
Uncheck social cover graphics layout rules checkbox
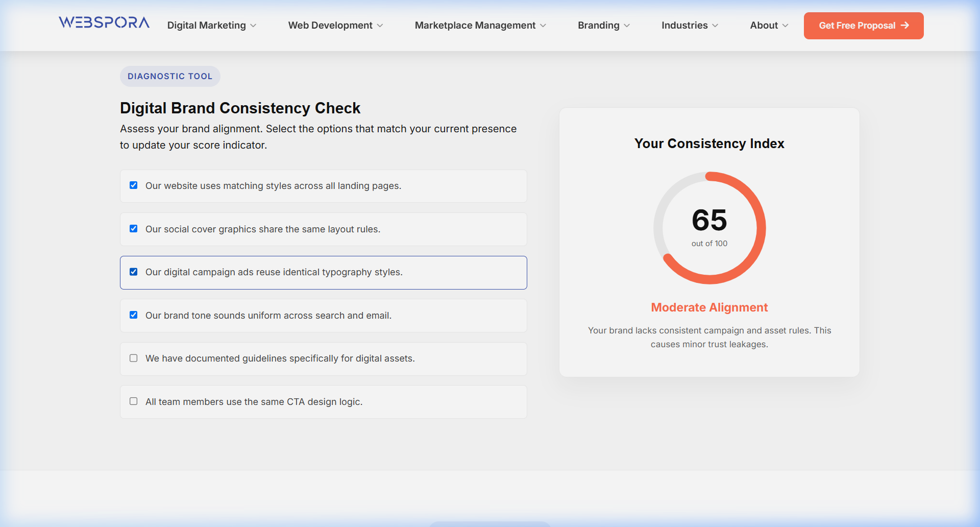click(x=134, y=229)
